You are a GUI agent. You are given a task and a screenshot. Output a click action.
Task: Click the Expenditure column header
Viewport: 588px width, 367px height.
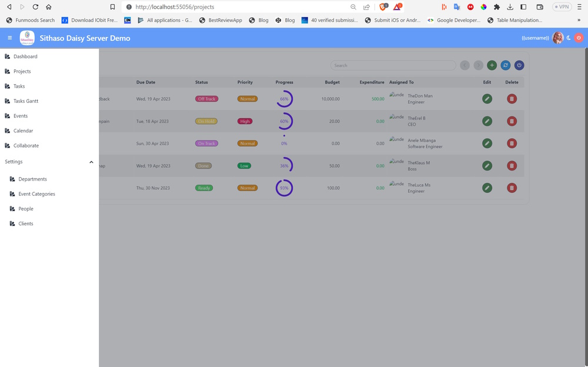[x=372, y=82]
